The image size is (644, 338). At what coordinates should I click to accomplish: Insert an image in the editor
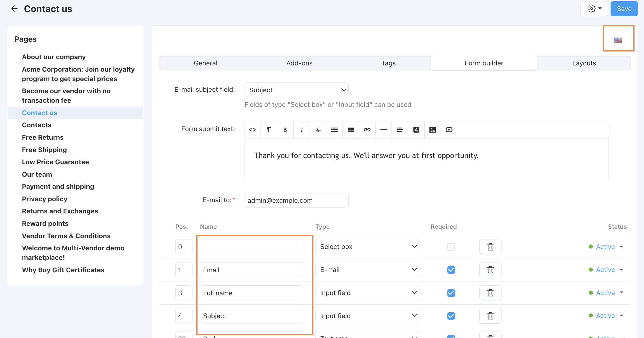[x=433, y=130]
